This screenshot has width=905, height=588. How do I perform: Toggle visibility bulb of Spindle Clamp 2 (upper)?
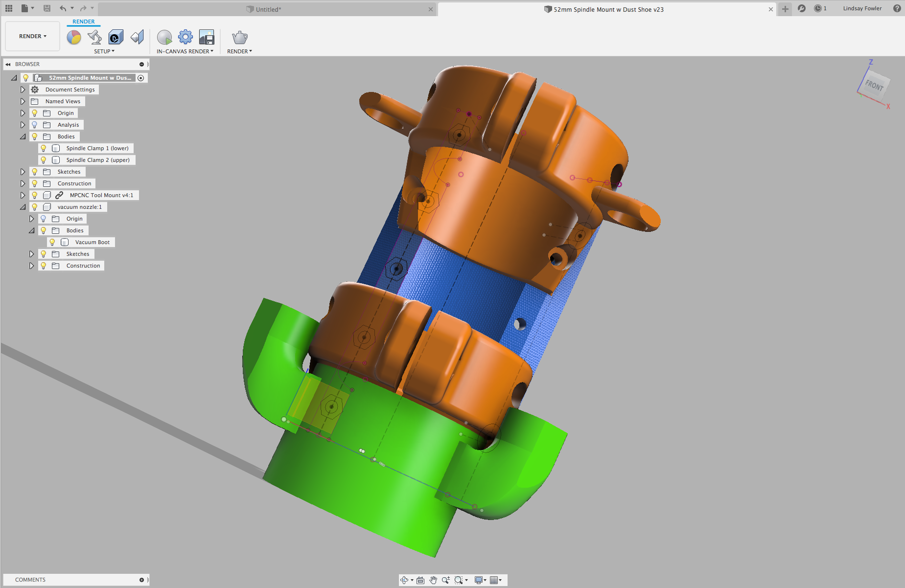coord(44,160)
